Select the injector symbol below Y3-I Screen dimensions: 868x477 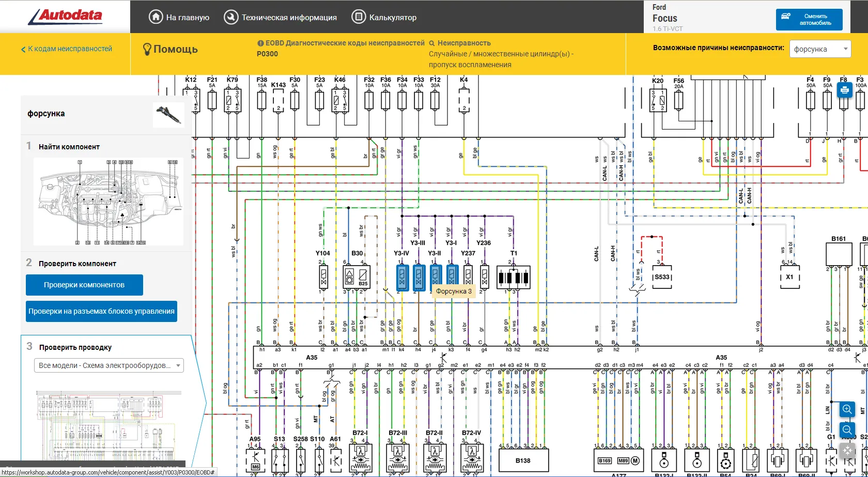[452, 278]
